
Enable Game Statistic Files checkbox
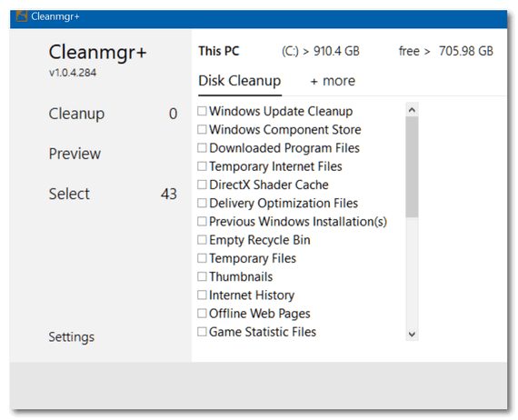click(x=202, y=332)
